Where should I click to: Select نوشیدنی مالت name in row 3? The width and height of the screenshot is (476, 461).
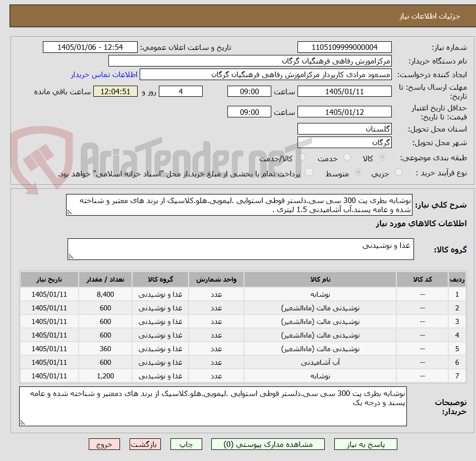point(320,322)
